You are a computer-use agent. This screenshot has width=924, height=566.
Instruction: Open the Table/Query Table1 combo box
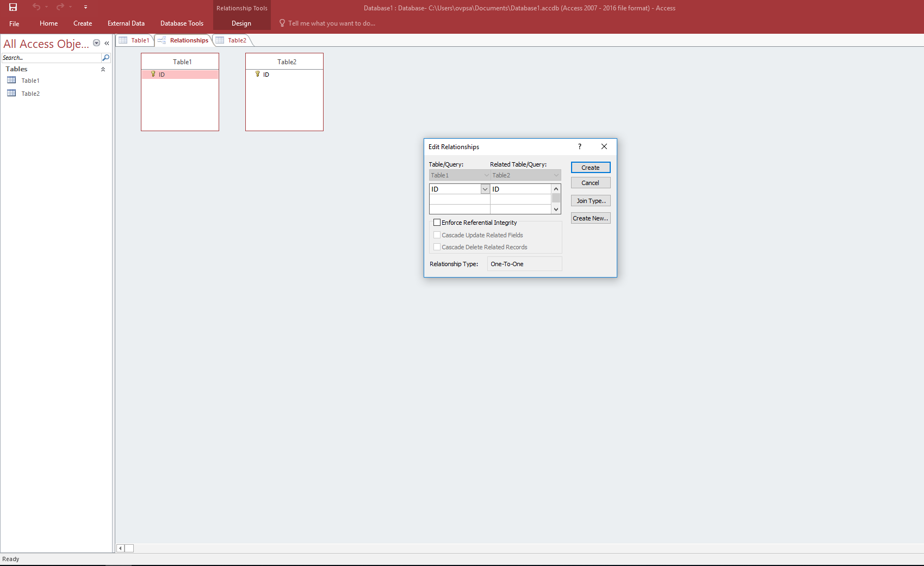460,175
